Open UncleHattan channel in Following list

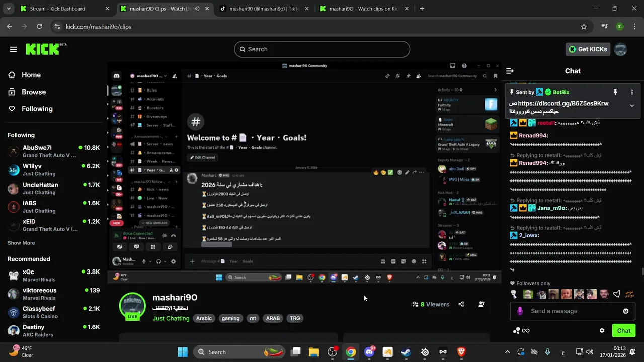53,188
